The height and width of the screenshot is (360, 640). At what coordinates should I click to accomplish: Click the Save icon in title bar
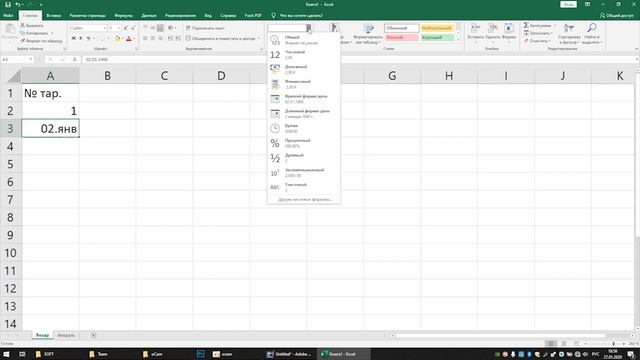tap(7, 4)
